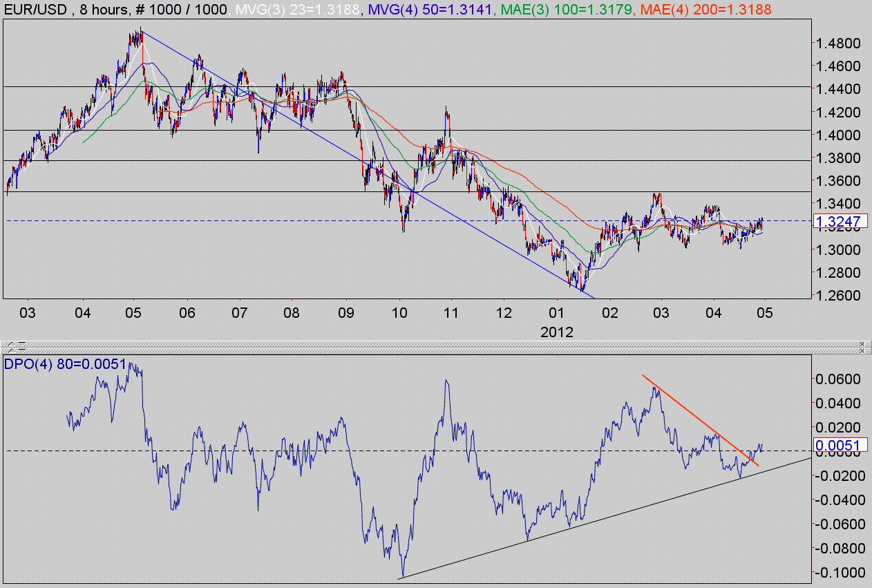Select the white MVG(3) 23=1.3188 legend

(x=296, y=9)
